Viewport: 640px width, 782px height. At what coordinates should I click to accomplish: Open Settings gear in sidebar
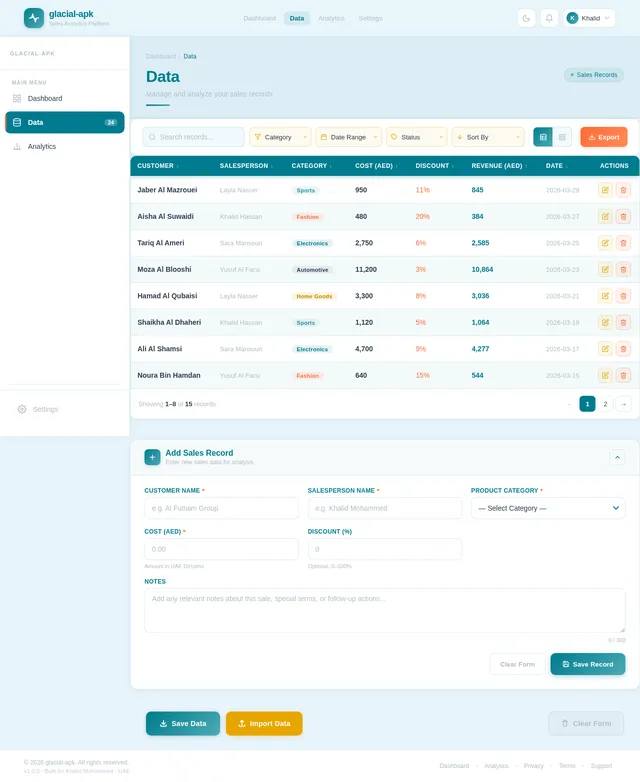[x=22, y=409]
